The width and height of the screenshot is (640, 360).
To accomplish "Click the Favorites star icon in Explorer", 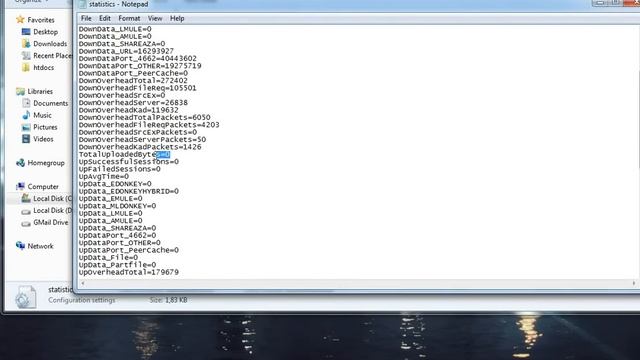I will pyautogui.click(x=20, y=20).
